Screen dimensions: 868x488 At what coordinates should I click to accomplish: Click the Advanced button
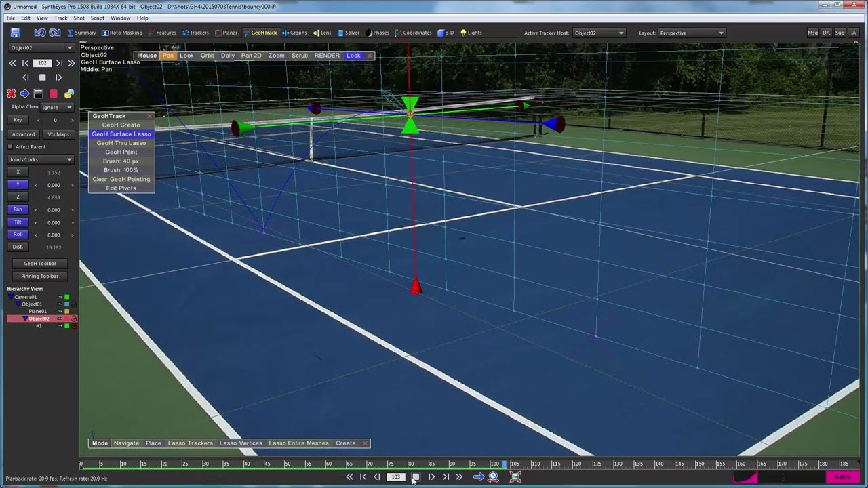23,134
